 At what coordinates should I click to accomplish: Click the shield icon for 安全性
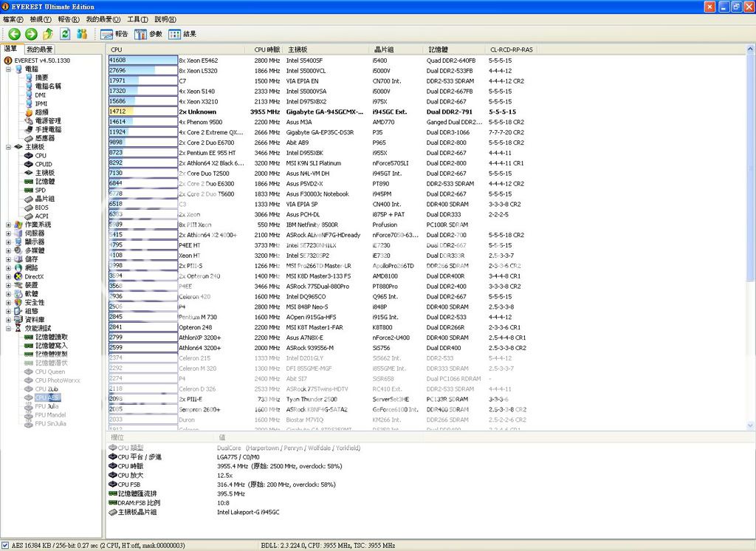coord(18,303)
